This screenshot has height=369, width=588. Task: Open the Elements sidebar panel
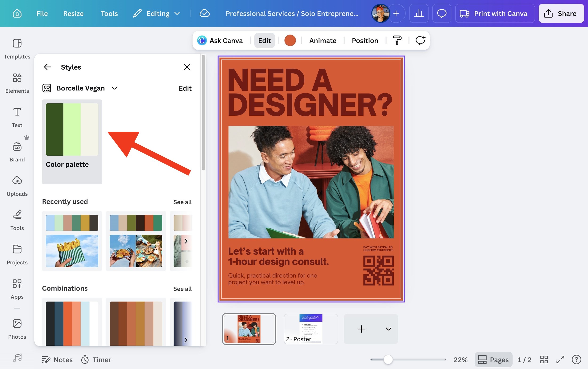point(17,83)
